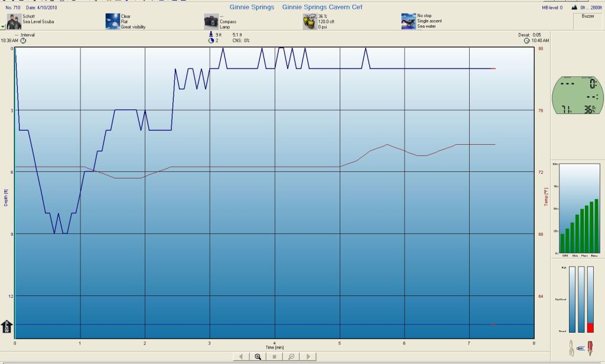Click the dive number No. 710
This screenshot has width=605, height=364.
[x=13, y=7]
